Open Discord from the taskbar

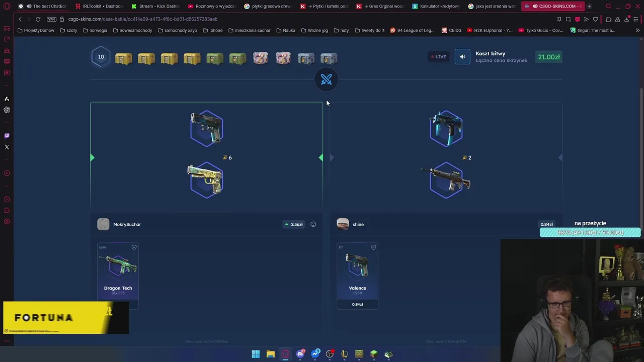pyautogui.click(x=300, y=354)
